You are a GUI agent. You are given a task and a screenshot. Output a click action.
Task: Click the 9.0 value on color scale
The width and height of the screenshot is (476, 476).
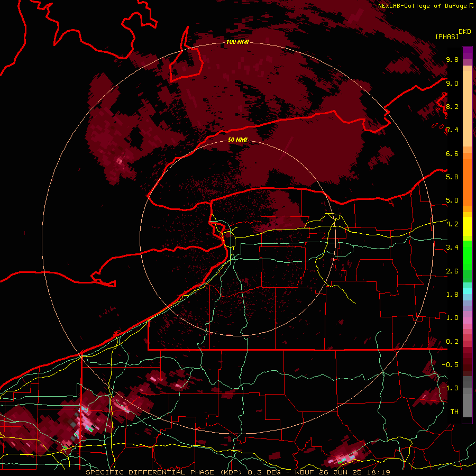tap(452, 83)
